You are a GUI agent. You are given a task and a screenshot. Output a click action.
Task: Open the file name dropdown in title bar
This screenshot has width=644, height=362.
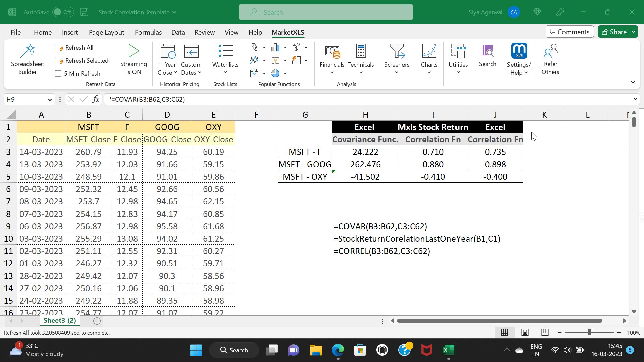174,12
